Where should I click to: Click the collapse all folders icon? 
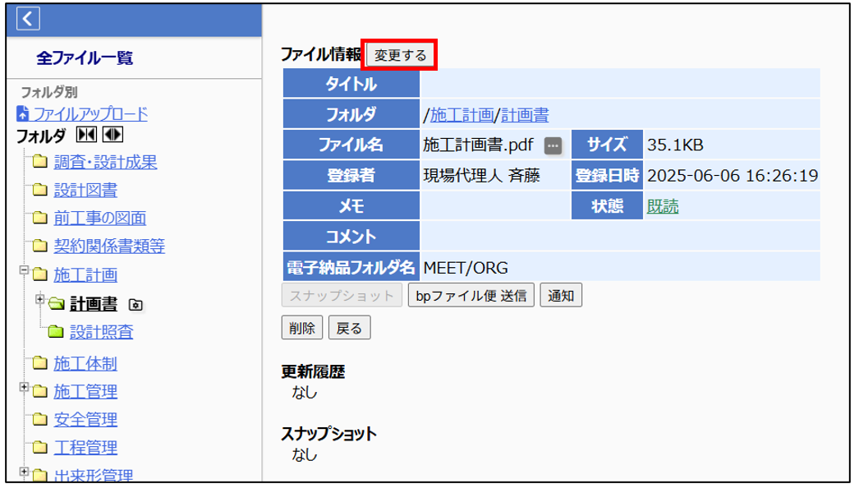click(x=85, y=135)
